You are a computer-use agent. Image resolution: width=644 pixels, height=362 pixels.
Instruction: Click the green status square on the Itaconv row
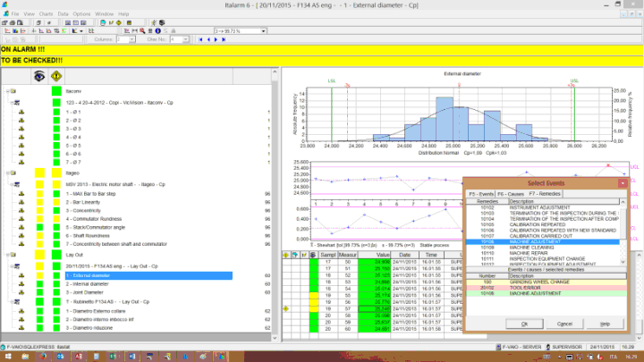56,91
